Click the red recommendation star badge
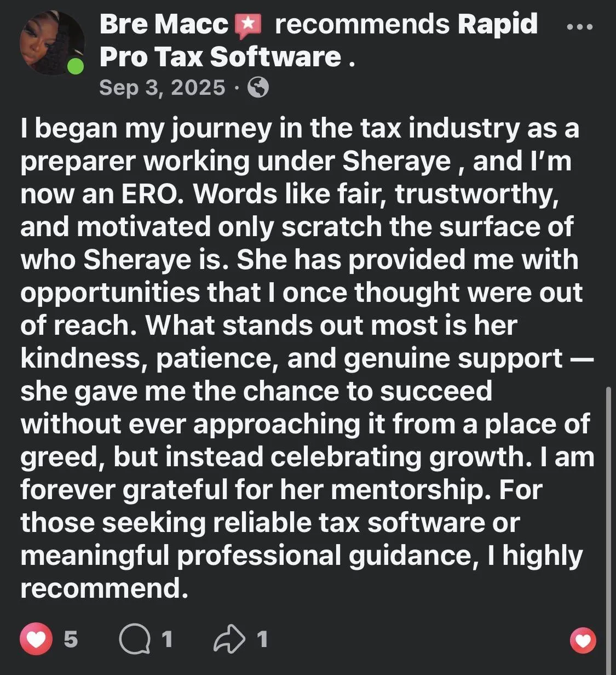 [248, 26]
